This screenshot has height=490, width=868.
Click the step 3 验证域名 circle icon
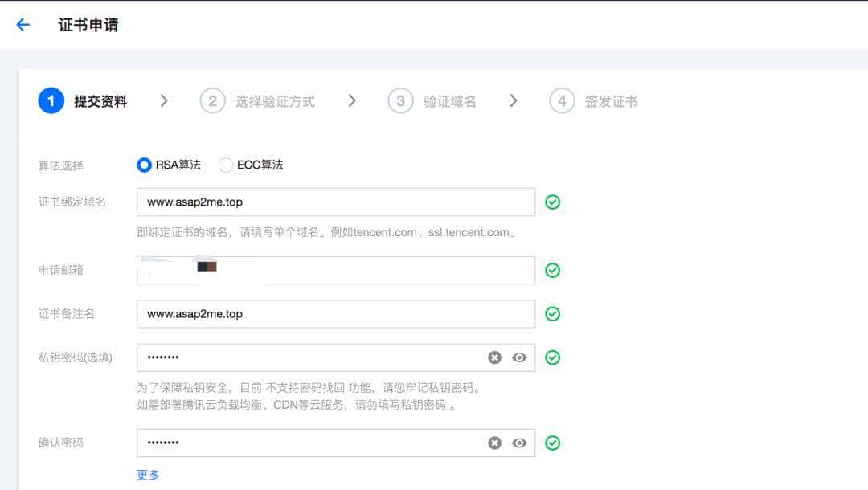pos(400,100)
